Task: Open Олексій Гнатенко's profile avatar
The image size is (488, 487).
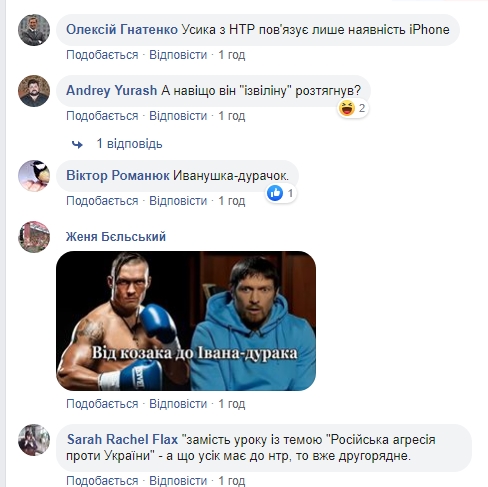Action: 34,30
